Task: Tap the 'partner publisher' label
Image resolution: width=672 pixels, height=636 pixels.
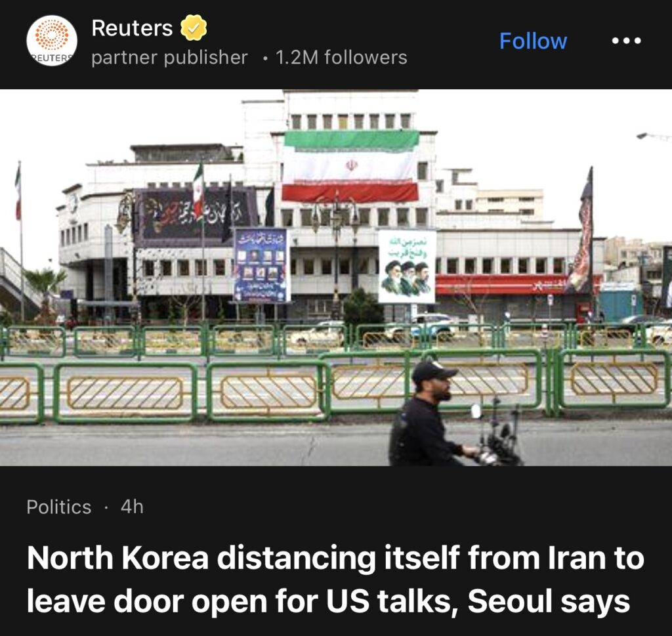Action: (169, 57)
